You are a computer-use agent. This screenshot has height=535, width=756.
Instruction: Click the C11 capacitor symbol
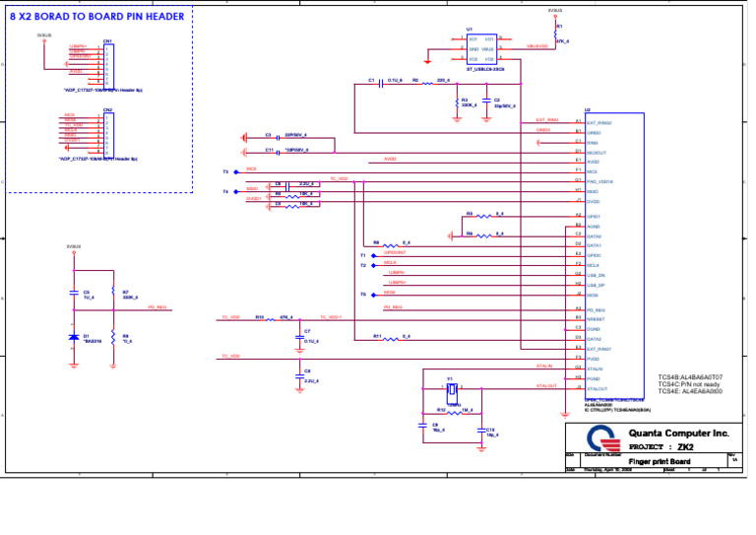(278, 153)
